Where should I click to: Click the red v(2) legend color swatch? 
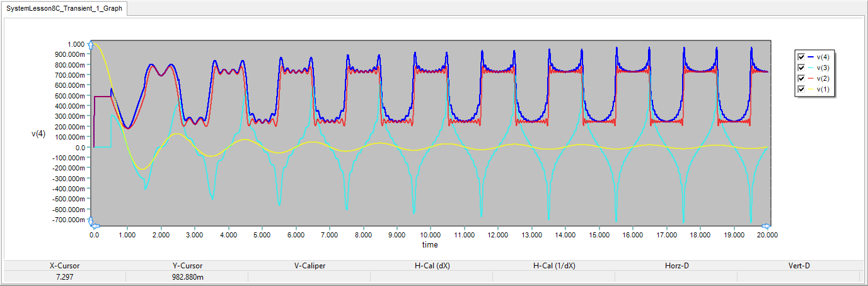(810, 80)
